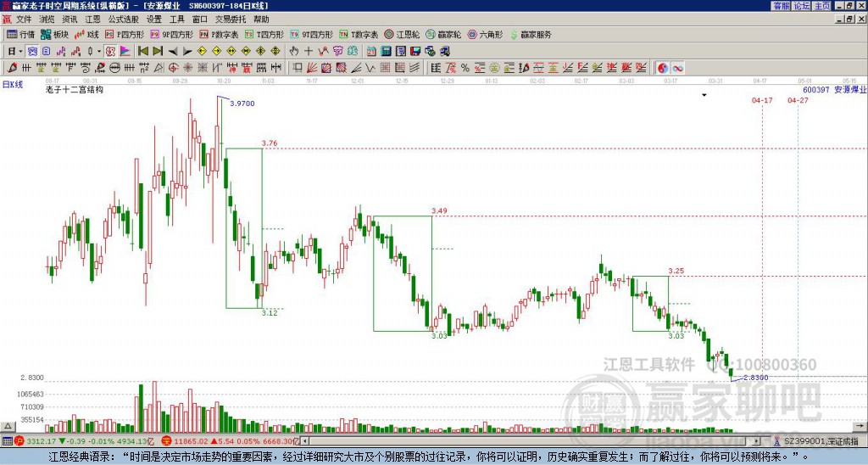This screenshot has height=465, width=868.
Task: Open the T四方形 tool
Action: pyautogui.click(x=264, y=34)
